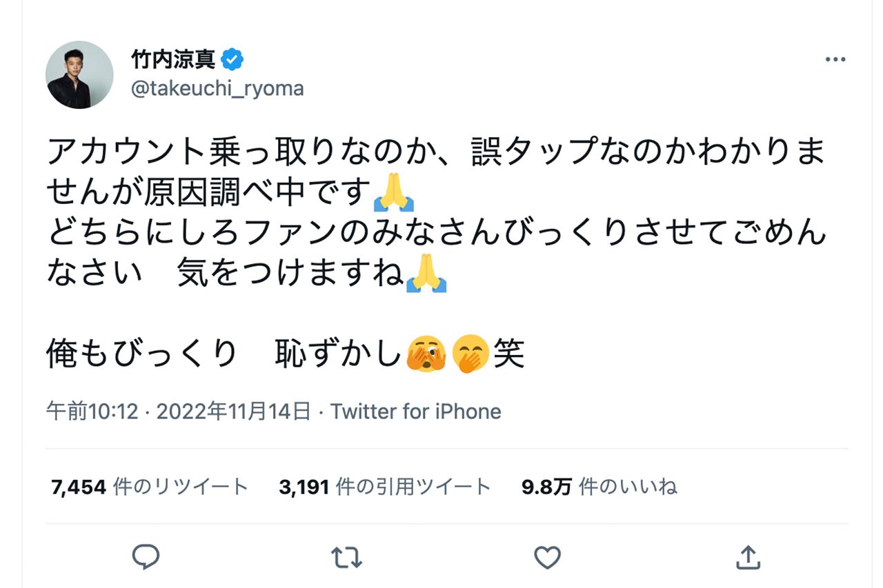The width and height of the screenshot is (883, 588).
Task: View the 7,454 retweets list
Action: tap(148, 485)
